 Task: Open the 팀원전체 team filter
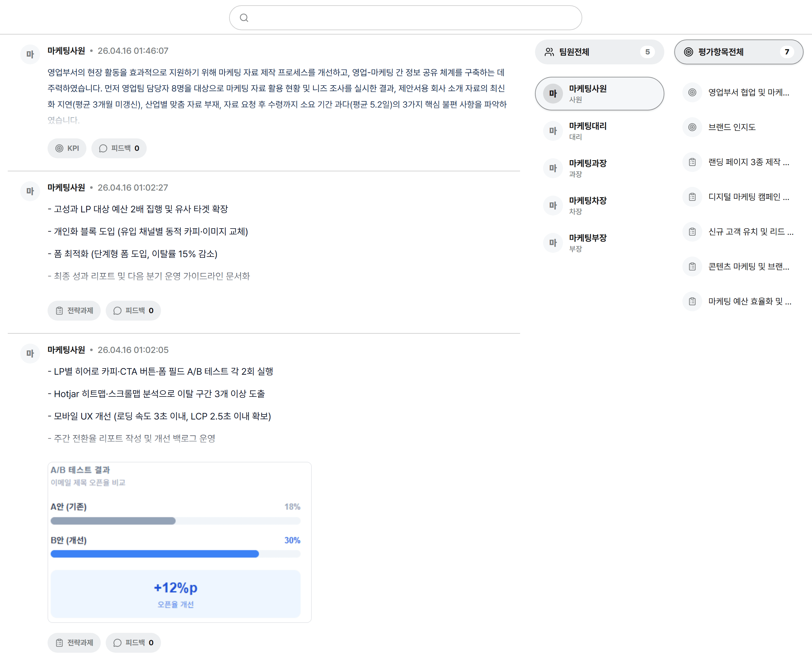pyautogui.click(x=599, y=52)
